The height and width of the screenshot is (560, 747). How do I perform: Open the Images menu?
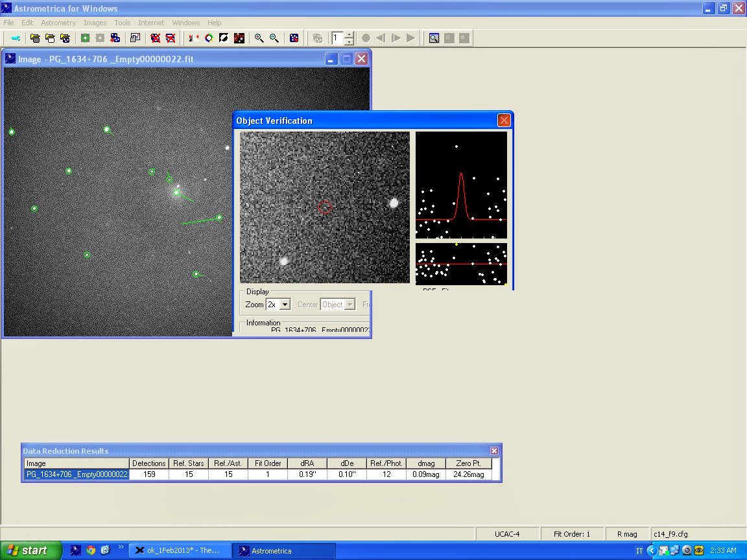[95, 23]
